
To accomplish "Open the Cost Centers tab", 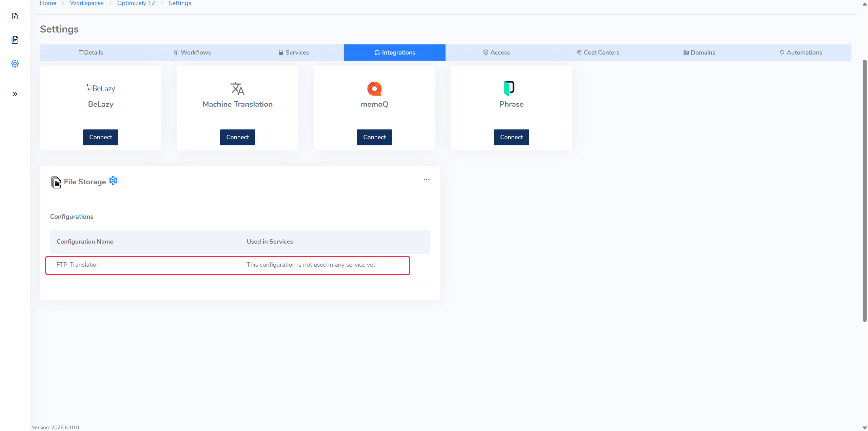I will 597,53.
